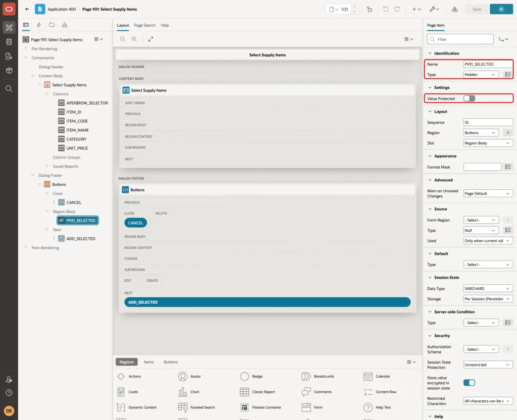Toggle the Value Protected switch
517x420 pixels.
tap(469, 98)
